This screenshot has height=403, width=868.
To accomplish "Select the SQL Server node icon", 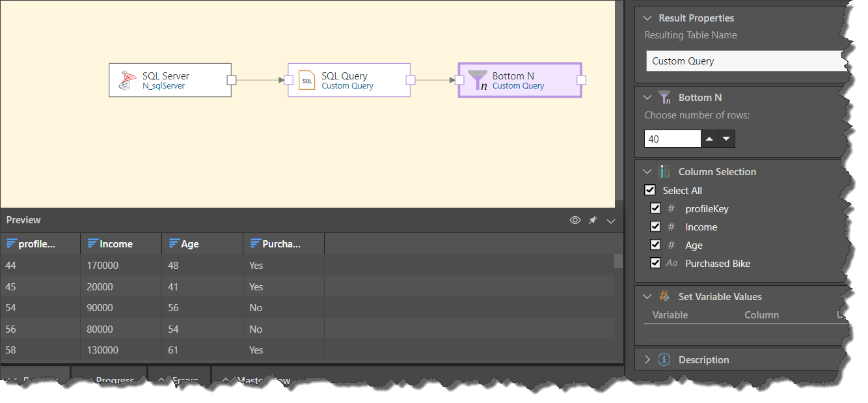I will (x=128, y=80).
